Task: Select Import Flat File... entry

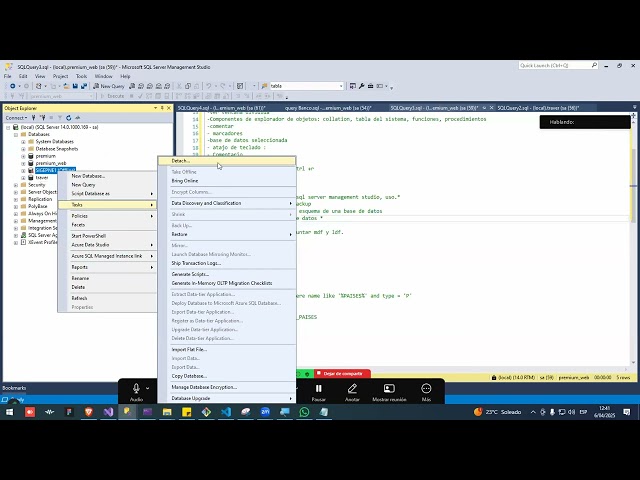Action: [227, 349]
